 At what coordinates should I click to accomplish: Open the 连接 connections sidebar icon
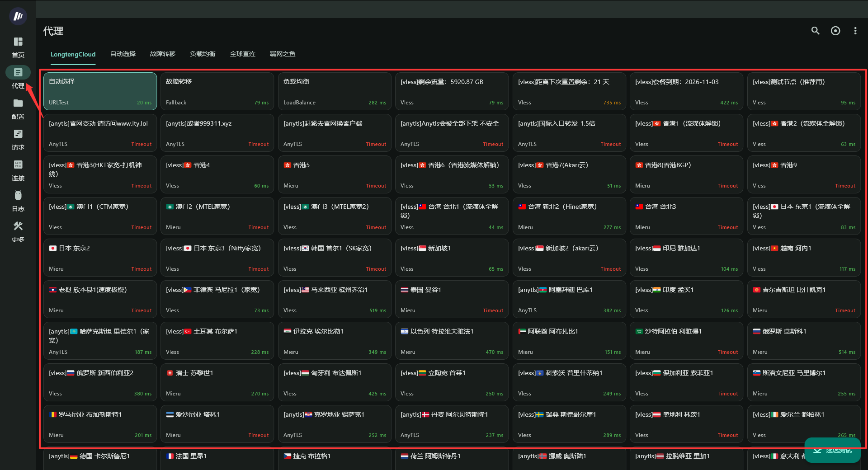pyautogui.click(x=18, y=165)
